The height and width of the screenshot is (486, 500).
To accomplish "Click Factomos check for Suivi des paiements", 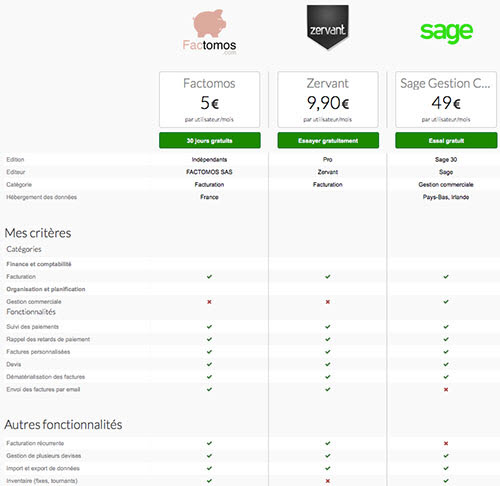I will point(209,327).
